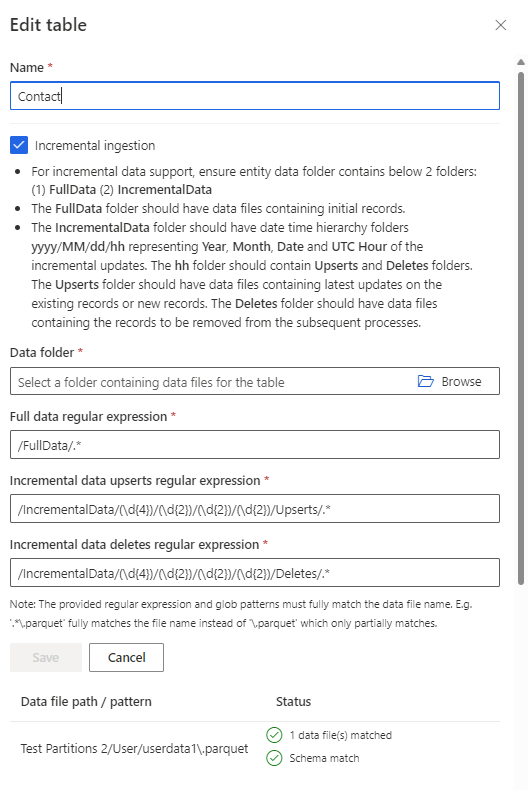528x790 pixels.
Task: Click the Status column header
Action: [293, 701]
